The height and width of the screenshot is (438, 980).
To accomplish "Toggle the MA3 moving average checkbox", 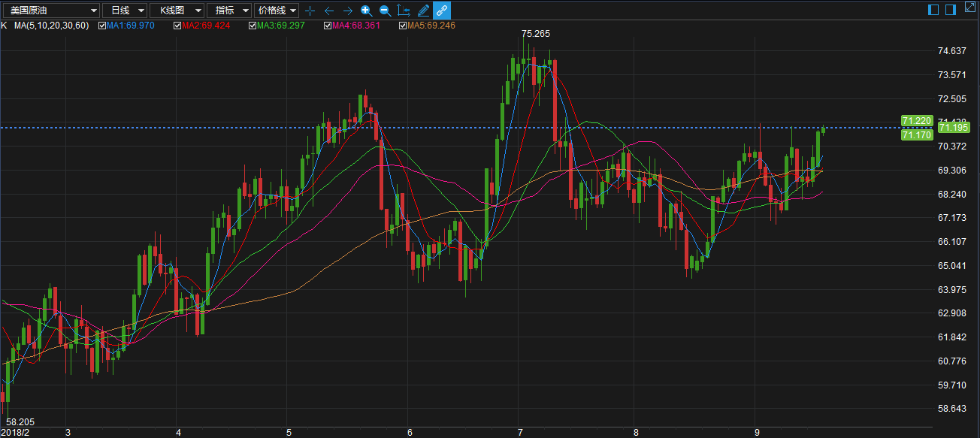I will coord(252,26).
